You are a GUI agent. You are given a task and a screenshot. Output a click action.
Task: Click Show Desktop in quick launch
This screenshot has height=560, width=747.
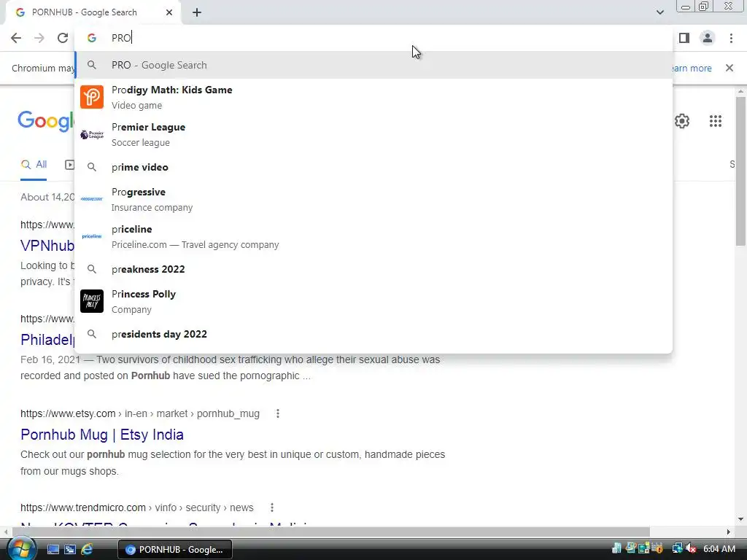click(x=53, y=550)
